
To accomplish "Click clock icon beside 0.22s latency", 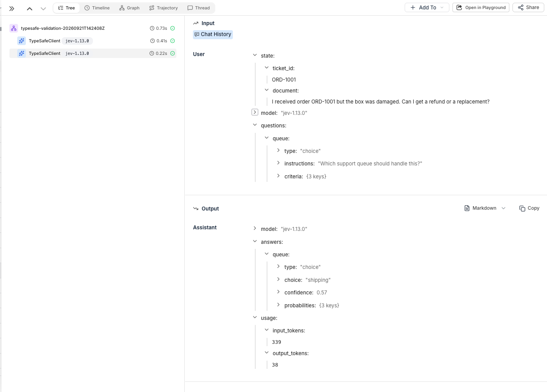I will click(x=152, y=53).
